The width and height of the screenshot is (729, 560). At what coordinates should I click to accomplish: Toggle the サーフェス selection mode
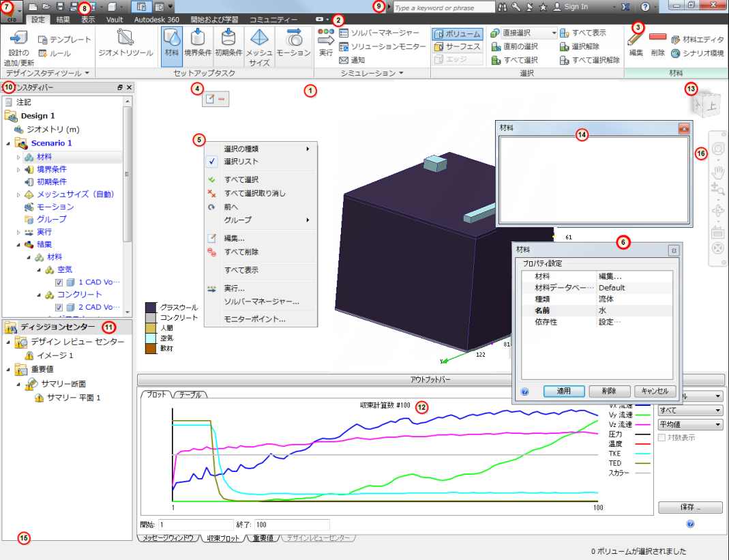458,46
